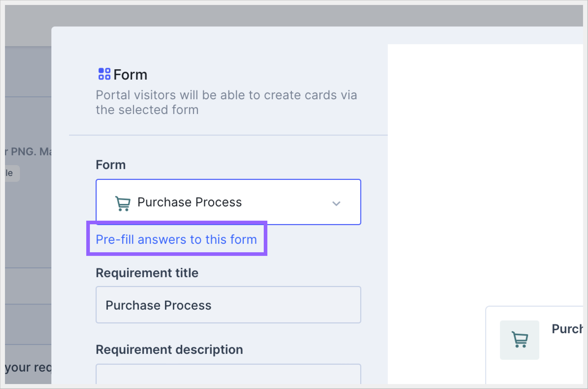Click the cart icon in the preview card
Viewport: 588px width, 389px height.
520,340
